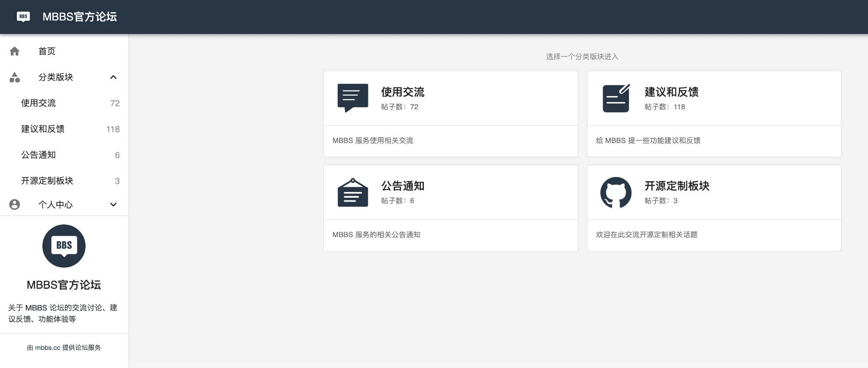Open the 建议和反馈 card title
868x368 pixels.
coord(671,92)
